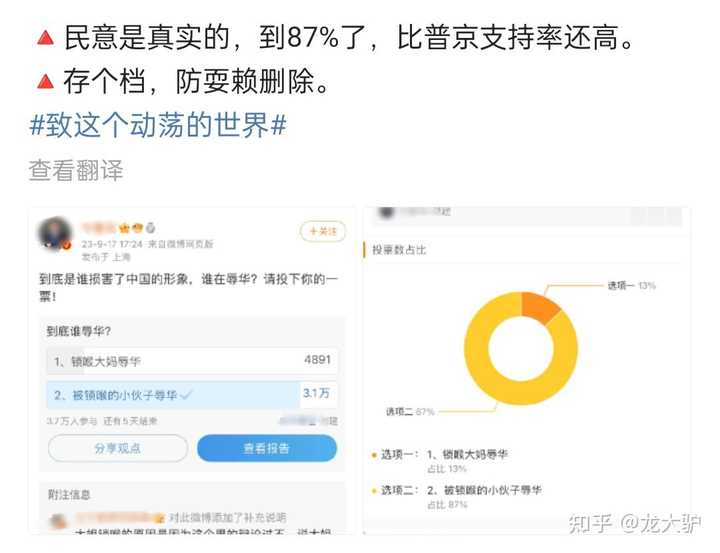Viewport: 720px width, 553px height.
Task: Click the first red triangle icon
Action: 45,38
